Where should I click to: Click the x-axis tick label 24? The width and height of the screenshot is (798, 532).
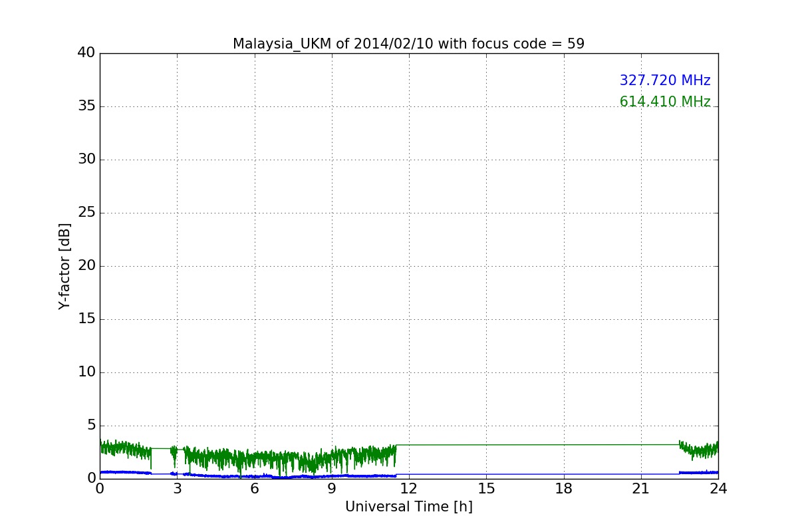[718, 489]
